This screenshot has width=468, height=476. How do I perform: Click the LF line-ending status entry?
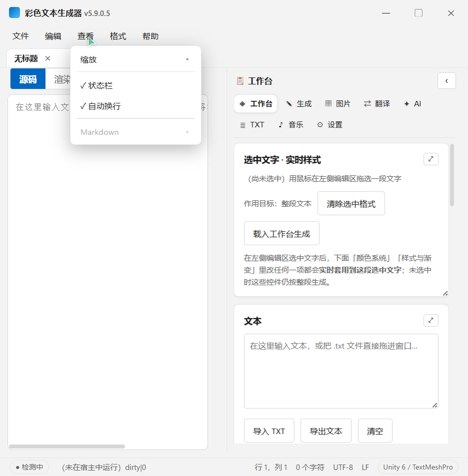(366, 467)
